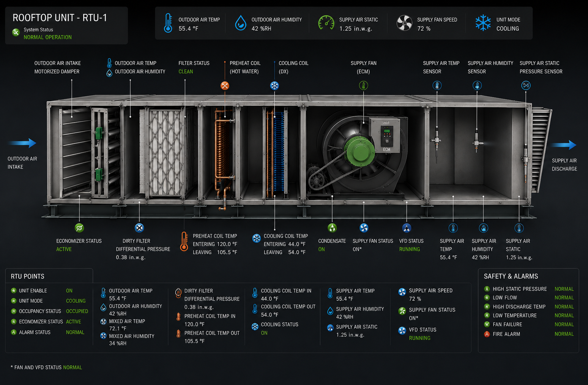588x385 pixels.
Task: Click the low temperature alarm icon
Action: (x=487, y=315)
